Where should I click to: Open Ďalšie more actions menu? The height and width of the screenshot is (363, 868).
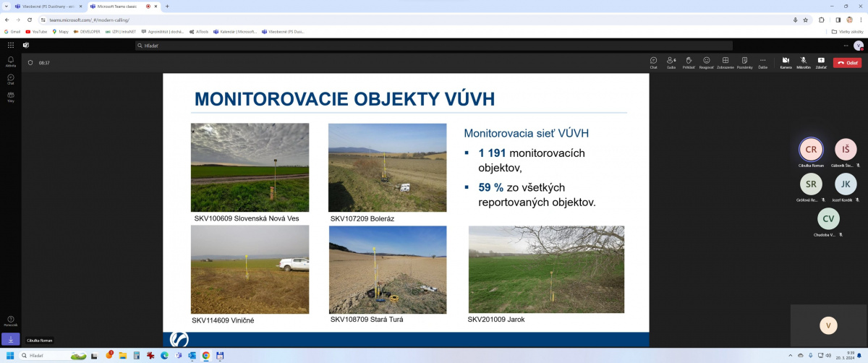[762, 62]
